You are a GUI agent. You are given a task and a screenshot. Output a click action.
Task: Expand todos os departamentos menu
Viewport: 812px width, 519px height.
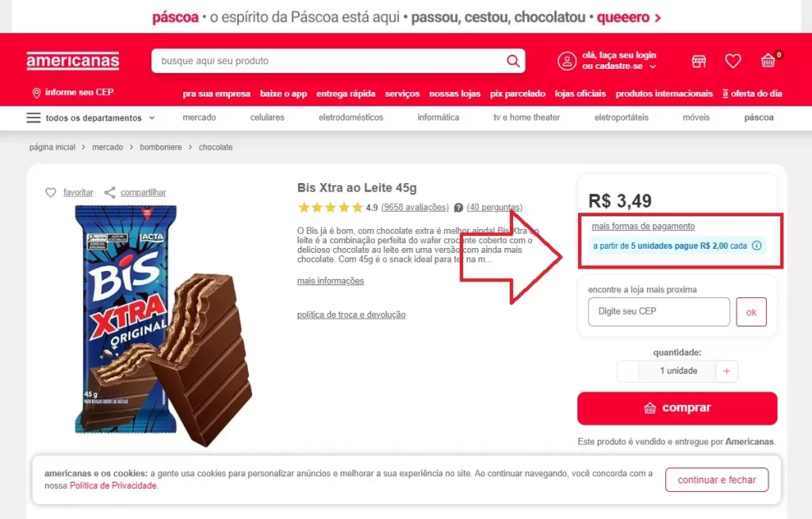(91, 118)
